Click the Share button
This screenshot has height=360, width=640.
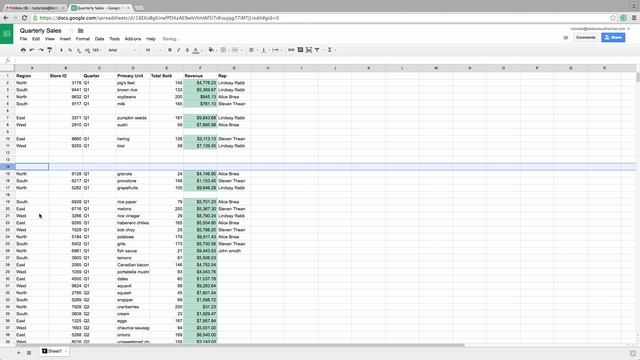(x=613, y=38)
